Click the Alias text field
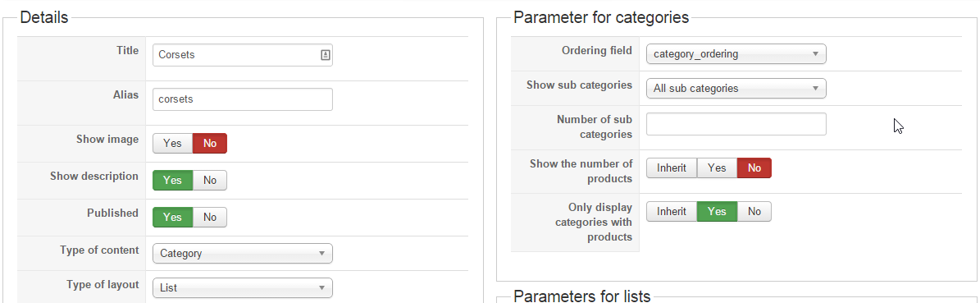The image size is (980, 303). pyautogui.click(x=243, y=99)
